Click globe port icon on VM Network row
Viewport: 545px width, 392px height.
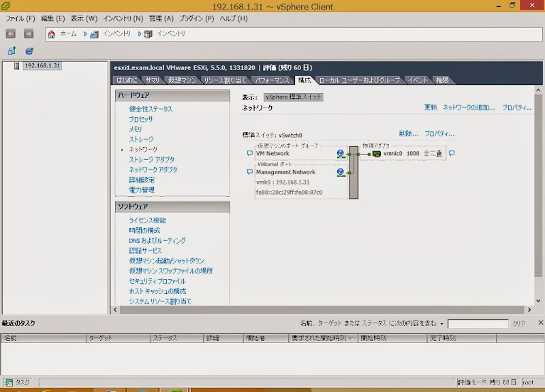341,154
